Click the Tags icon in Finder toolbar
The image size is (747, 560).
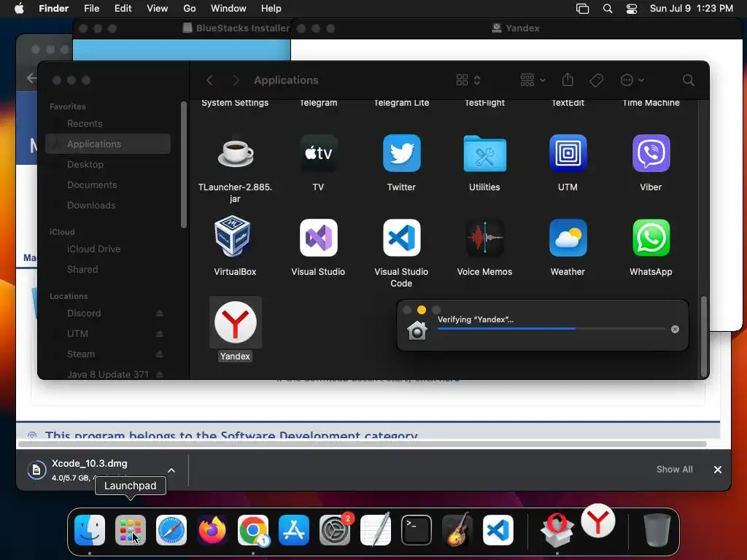[597, 80]
